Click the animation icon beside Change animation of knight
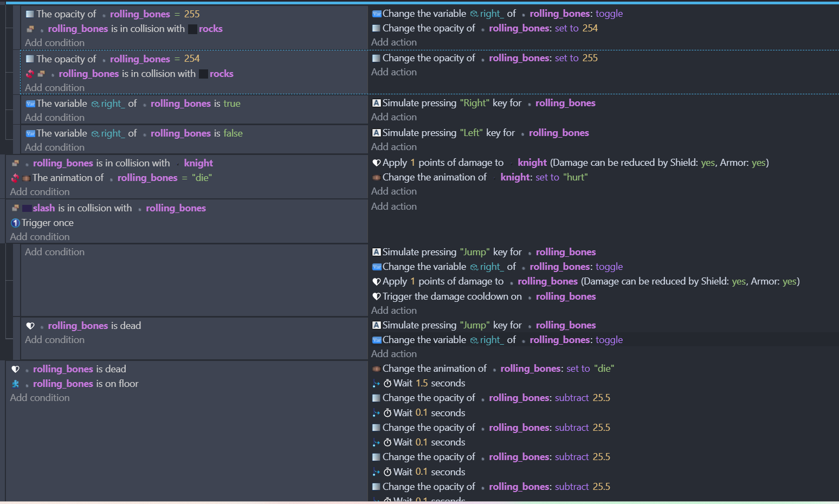Viewport: 839px width, 504px height. coord(377,177)
